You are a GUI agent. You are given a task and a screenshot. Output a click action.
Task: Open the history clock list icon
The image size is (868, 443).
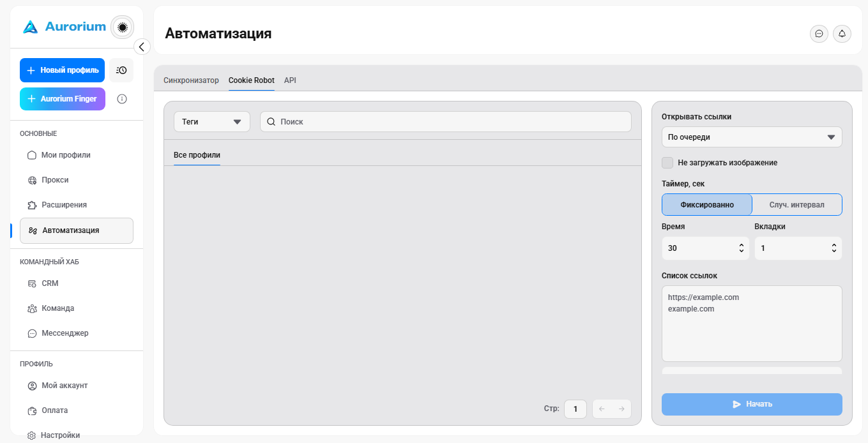click(121, 70)
